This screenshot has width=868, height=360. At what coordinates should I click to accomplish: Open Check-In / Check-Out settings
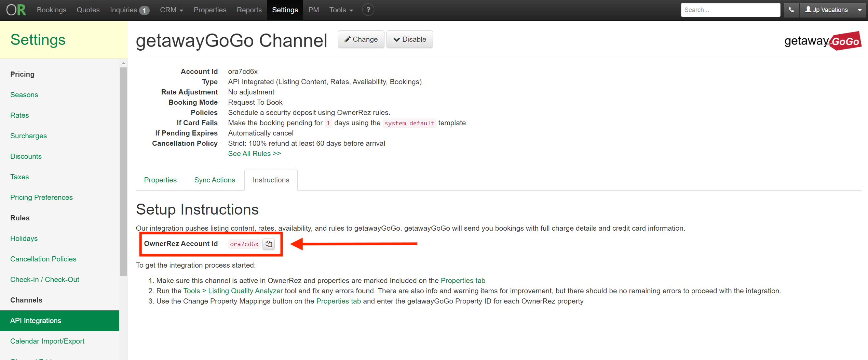(45, 280)
